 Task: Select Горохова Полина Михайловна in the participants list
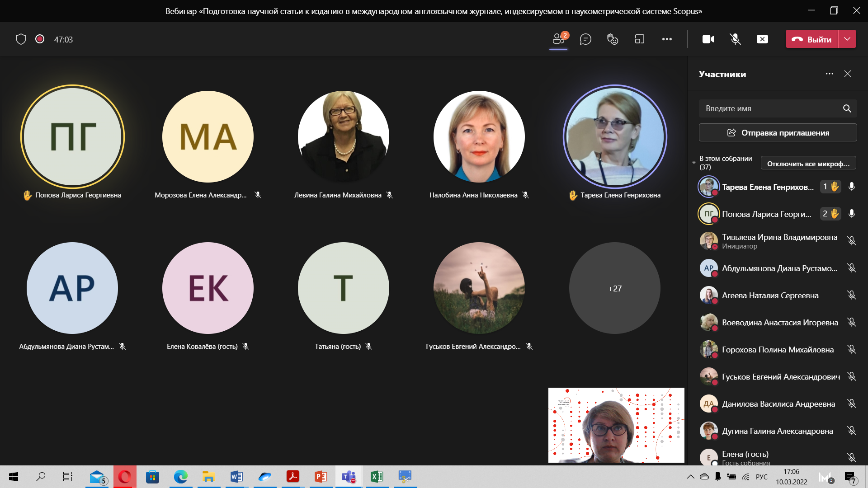tap(778, 349)
